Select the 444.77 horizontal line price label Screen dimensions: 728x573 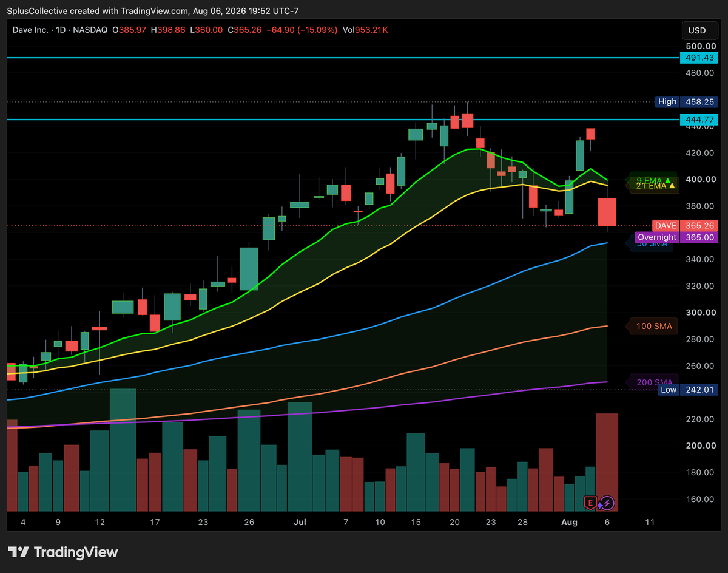click(x=698, y=120)
